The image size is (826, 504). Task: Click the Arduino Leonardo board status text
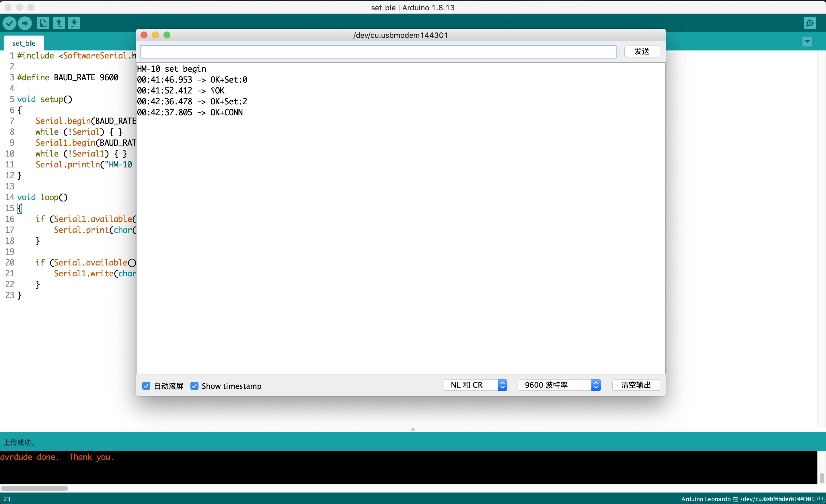pos(747,499)
